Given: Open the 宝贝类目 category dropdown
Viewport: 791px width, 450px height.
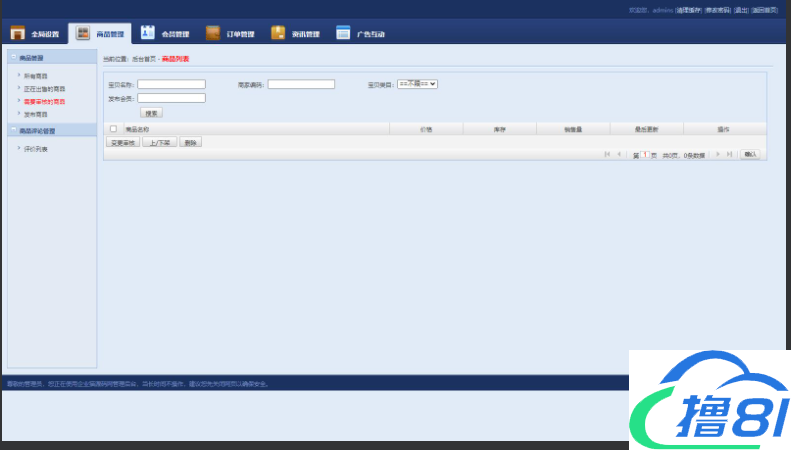Looking at the screenshot, I should tap(417, 84).
